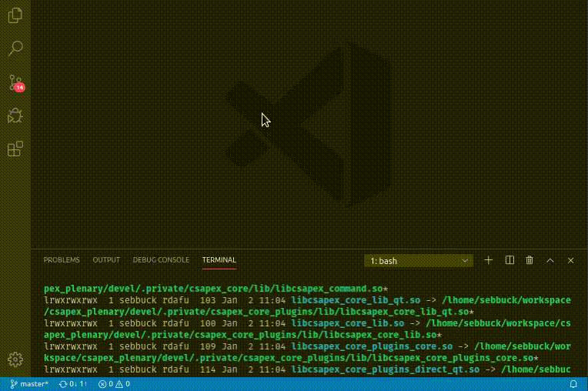The height and width of the screenshot is (391, 588).
Task: Open notifications bell in status bar
Action: click(x=573, y=384)
